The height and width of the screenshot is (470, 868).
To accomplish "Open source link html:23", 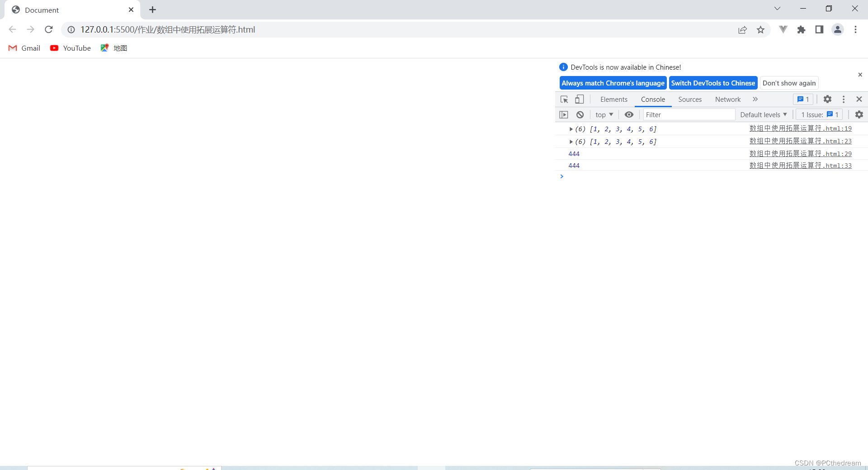I will tap(800, 141).
